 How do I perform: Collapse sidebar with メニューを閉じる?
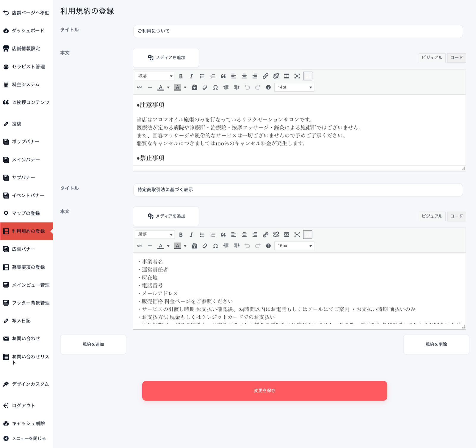click(x=26, y=438)
